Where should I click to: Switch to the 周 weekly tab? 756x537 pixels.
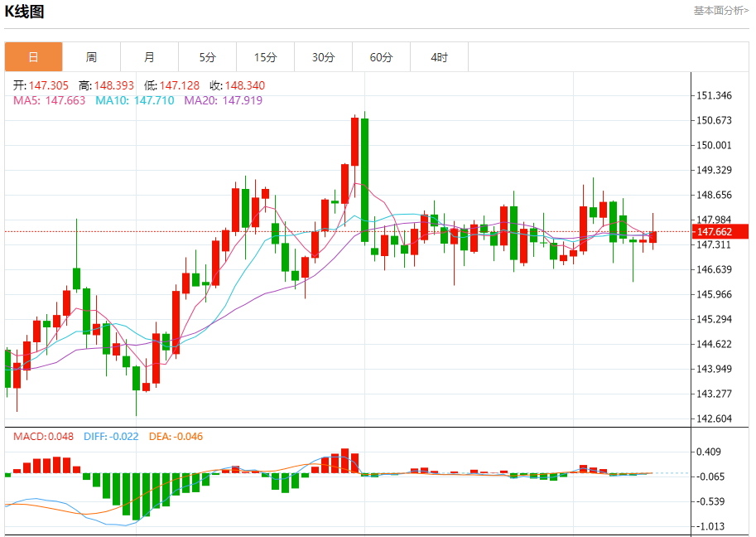pyautogui.click(x=91, y=57)
